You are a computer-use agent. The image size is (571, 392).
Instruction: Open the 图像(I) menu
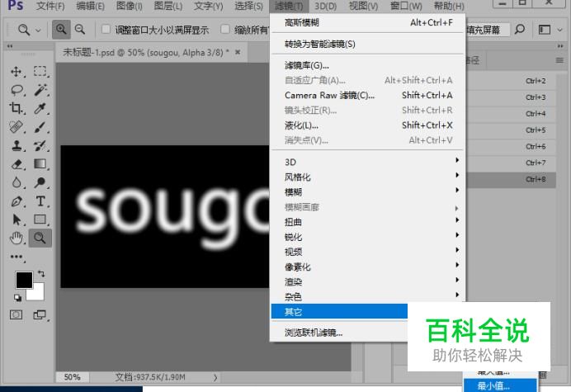coord(130,6)
